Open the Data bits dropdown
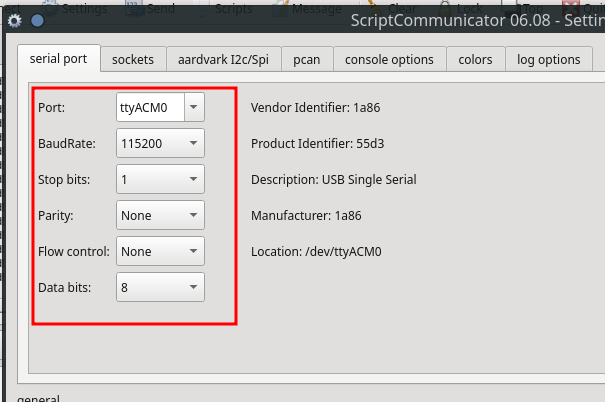The height and width of the screenshot is (402, 605). pos(160,287)
